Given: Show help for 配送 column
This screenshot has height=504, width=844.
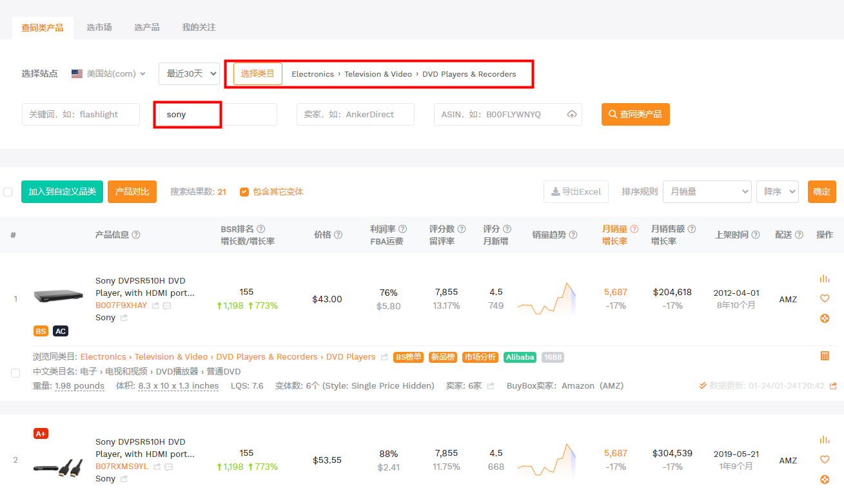Looking at the screenshot, I should pyautogui.click(x=800, y=235).
